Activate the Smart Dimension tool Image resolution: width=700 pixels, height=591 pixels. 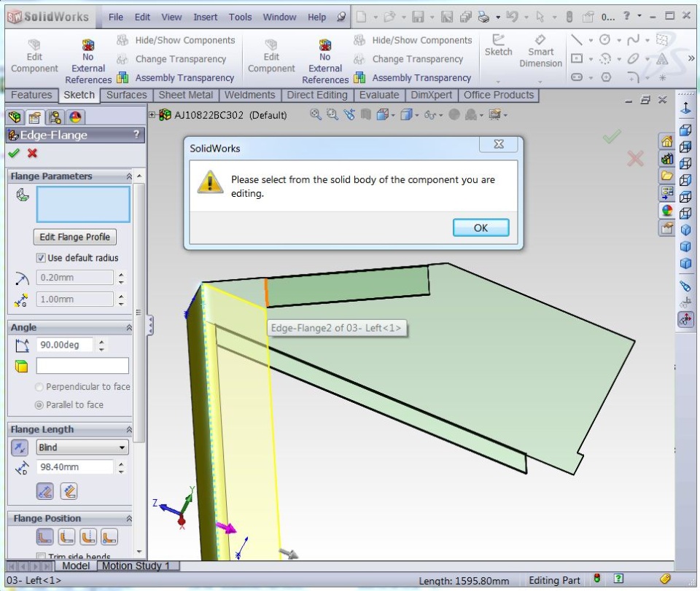pyautogui.click(x=540, y=51)
